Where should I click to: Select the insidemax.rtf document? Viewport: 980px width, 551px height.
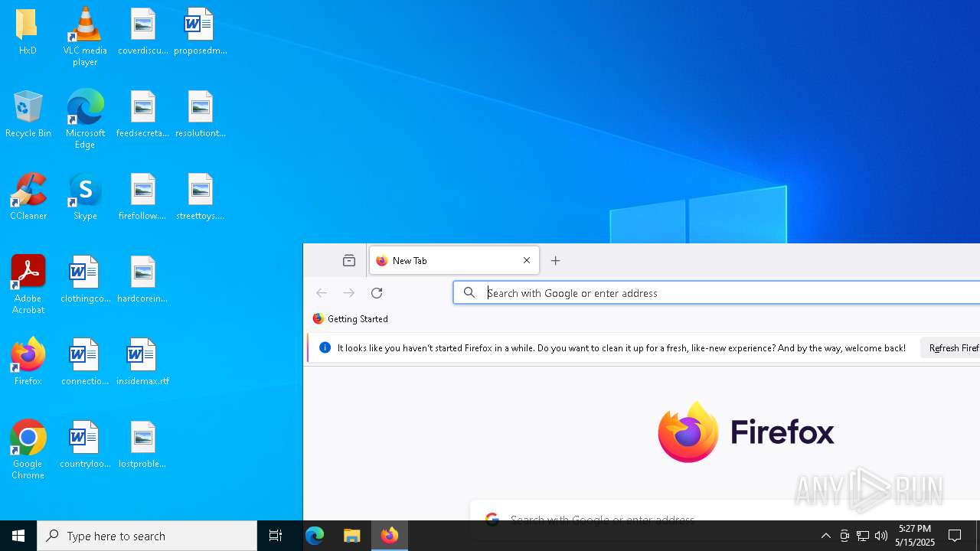142,363
